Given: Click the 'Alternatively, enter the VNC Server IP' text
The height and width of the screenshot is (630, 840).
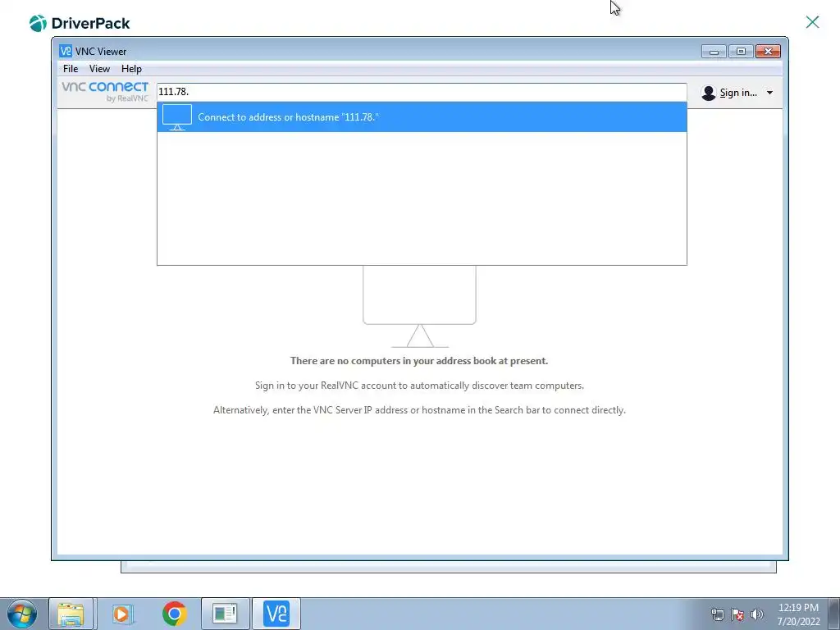Looking at the screenshot, I should [x=419, y=410].
